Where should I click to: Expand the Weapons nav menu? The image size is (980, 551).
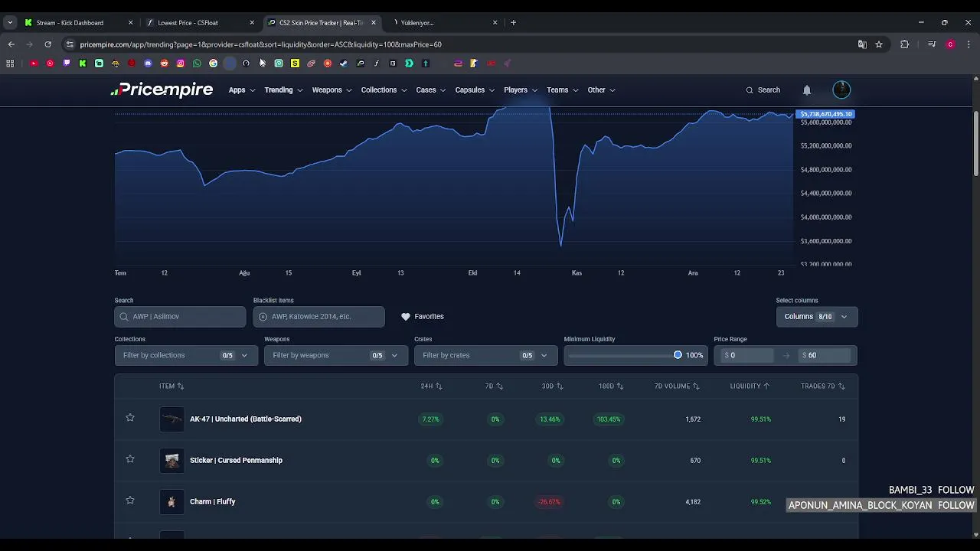coord(332,90)
